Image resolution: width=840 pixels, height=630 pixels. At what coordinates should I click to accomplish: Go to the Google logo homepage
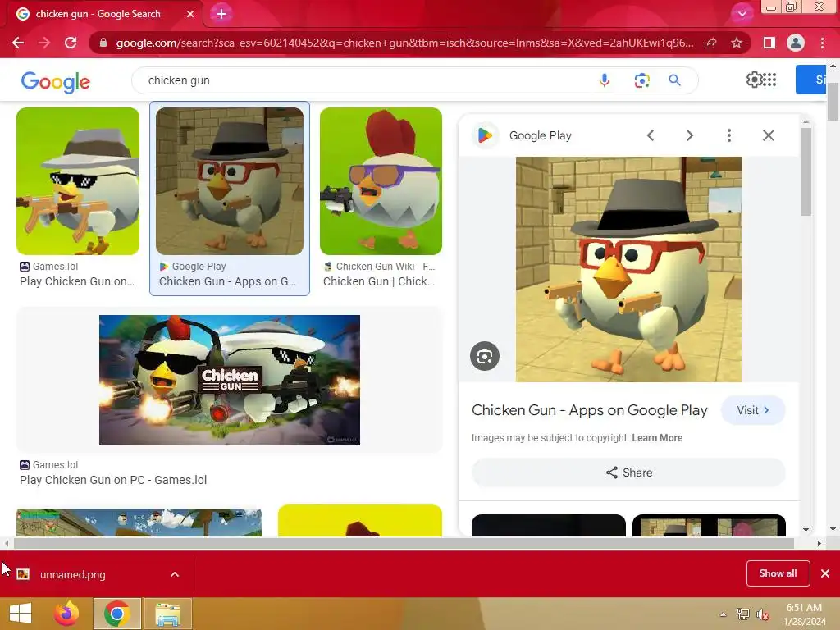pos(56,81)
